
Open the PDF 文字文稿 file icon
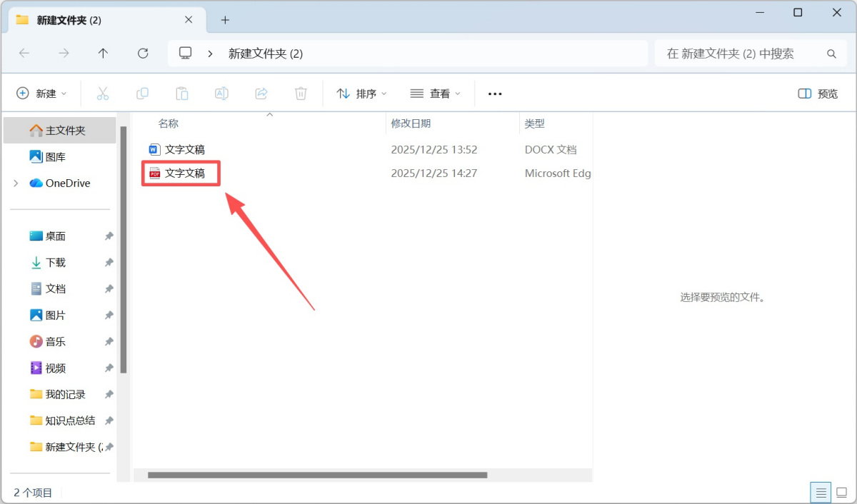coord(156,173)
